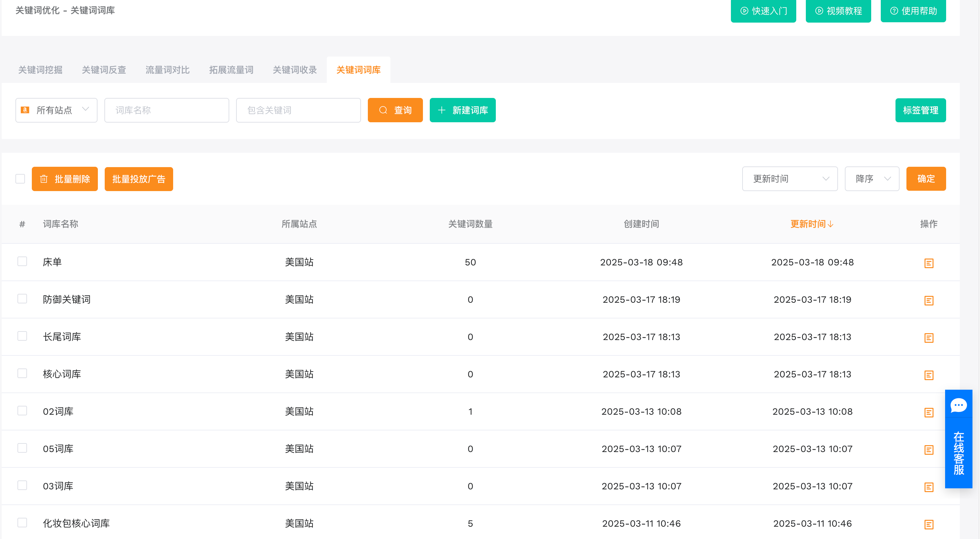
Task: Click the trash icon in 批量删除 button
Action: 44,178
